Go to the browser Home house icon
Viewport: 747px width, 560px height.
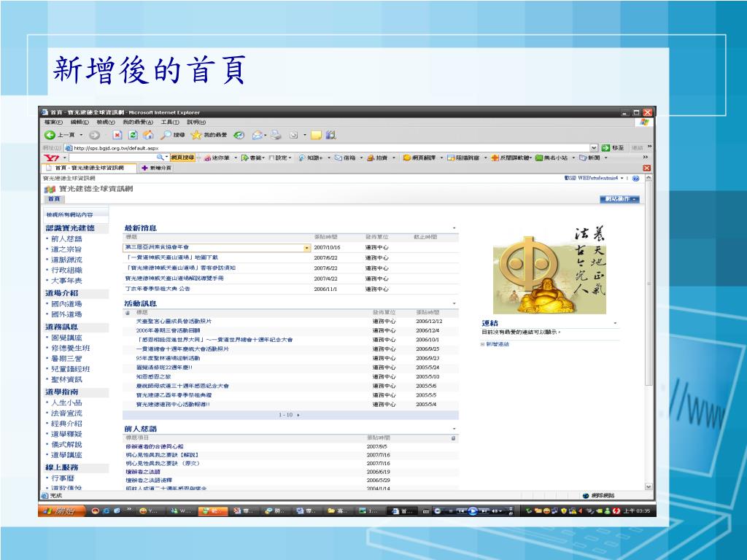pyautogui.click(x=149, y=135)
